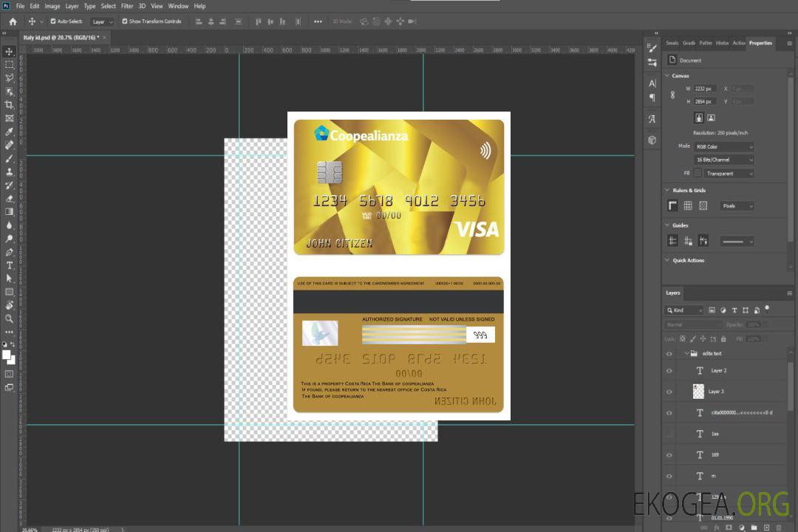Screen dimensions: 798x532
Task: Select the Rectangular Marquee tool
Action: [9, 65]
